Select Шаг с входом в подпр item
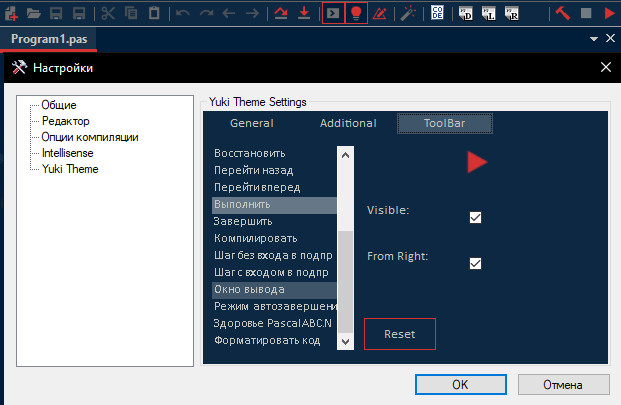 click(x=274, y=272)
